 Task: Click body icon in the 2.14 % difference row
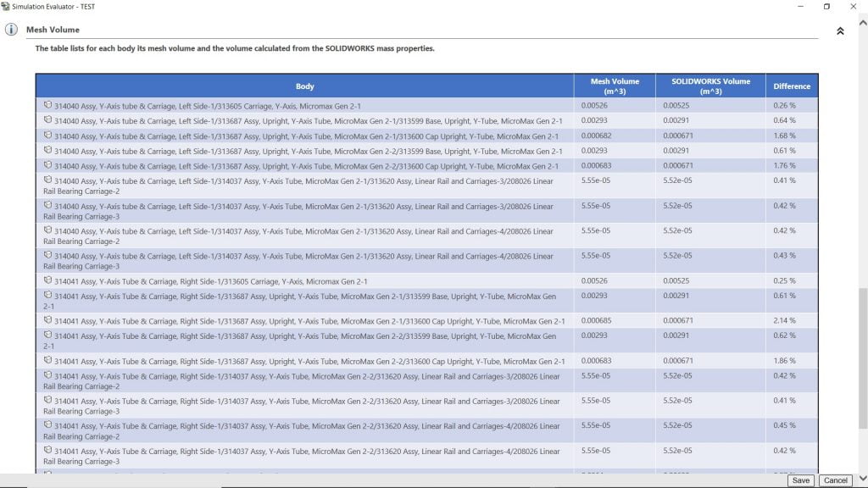pyautogui.click(x=47, y=320)
